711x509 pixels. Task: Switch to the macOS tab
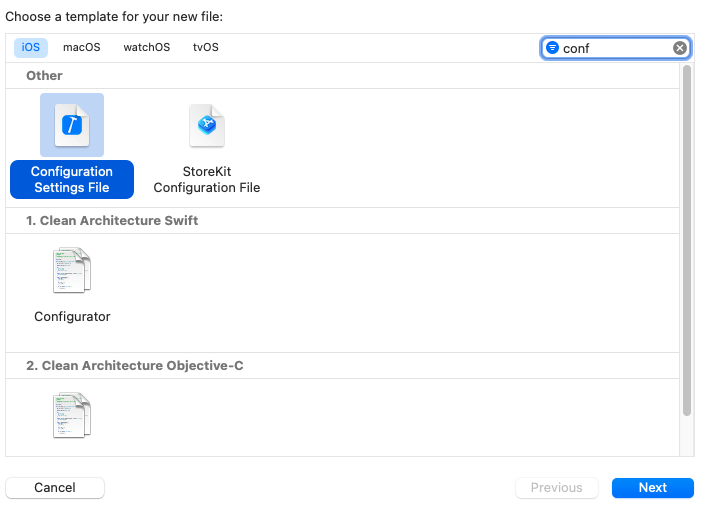click(x=82, y=48)
